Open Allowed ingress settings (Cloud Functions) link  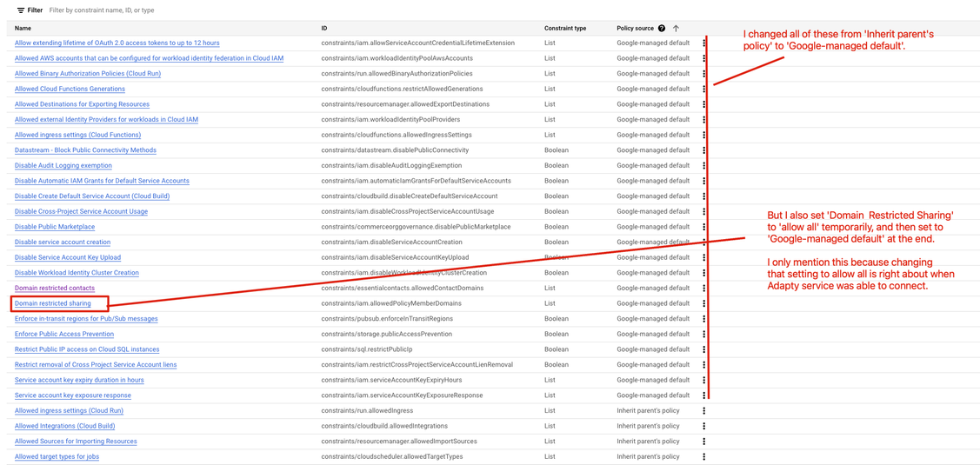tap(77, 135)
